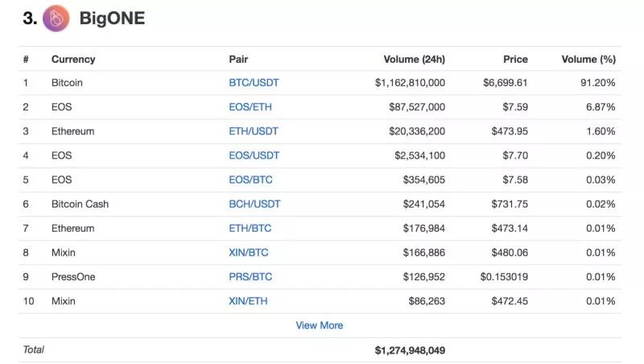Image resolution: width=644 pixels, height=364 pixels.
Task: Click the Currency column header
Action: coord(73,59)
